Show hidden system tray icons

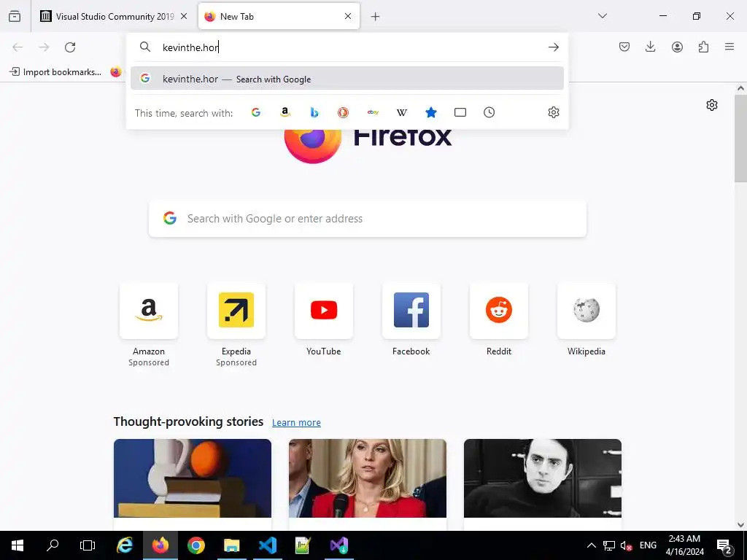pyautogui.click(x=591, y=545)
